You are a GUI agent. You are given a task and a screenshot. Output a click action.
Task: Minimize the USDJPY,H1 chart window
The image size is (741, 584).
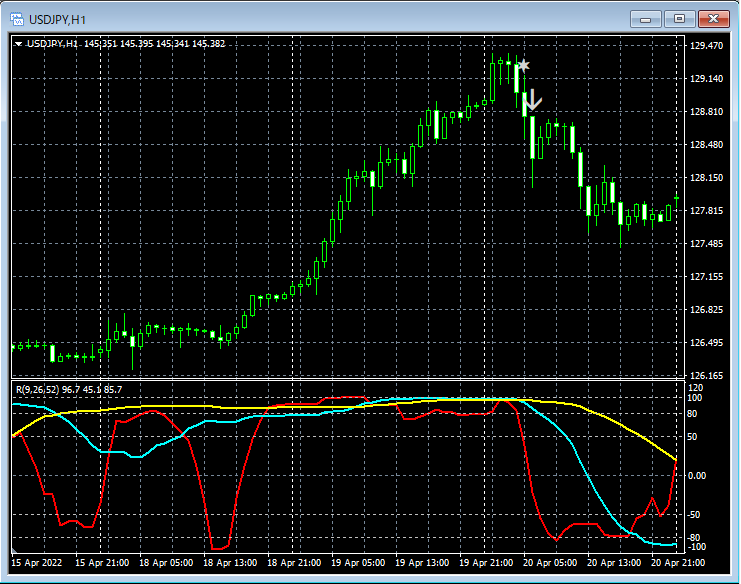647,18
